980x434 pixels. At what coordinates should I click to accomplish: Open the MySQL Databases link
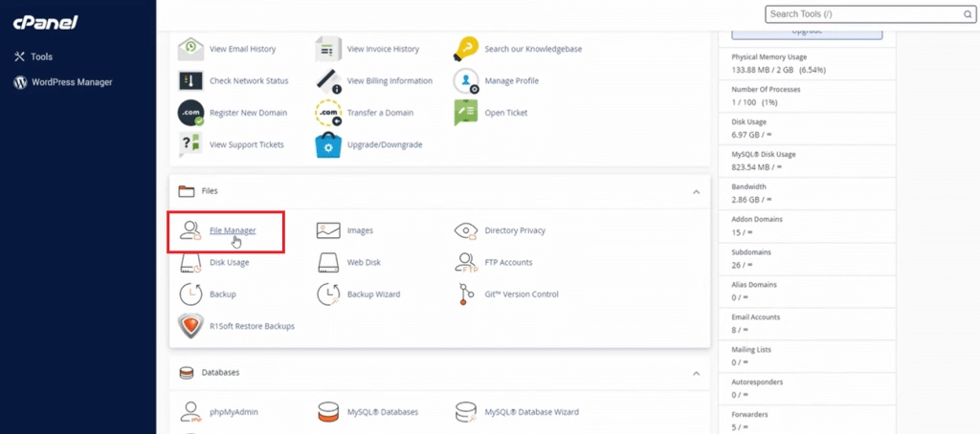coord(382,412)
